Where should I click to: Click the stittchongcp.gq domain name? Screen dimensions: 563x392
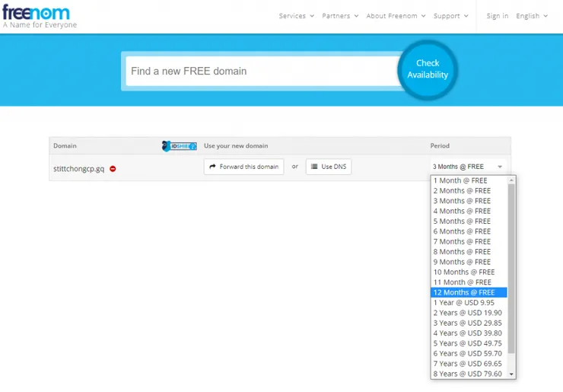pyautogui.click(x=78, y=168)
